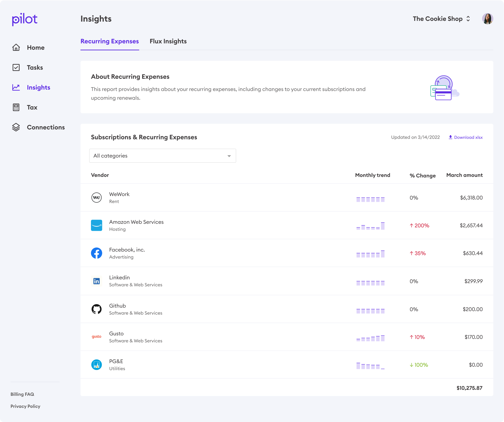Screen dimensions: 504x422
Task: Click the $0.00 amount
Action: [476, 365]
